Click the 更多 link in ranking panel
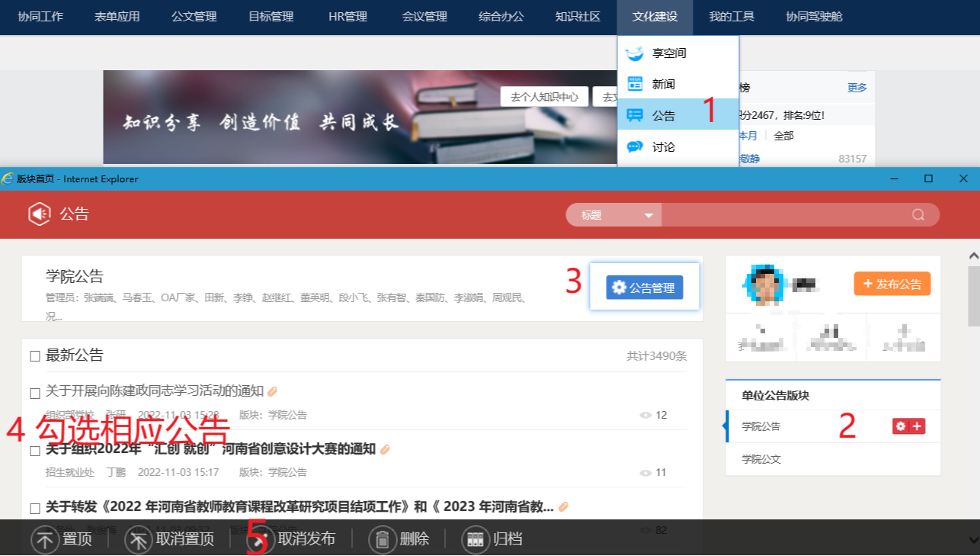The height and width of the screenshot is (556, 980). [857, 88]
